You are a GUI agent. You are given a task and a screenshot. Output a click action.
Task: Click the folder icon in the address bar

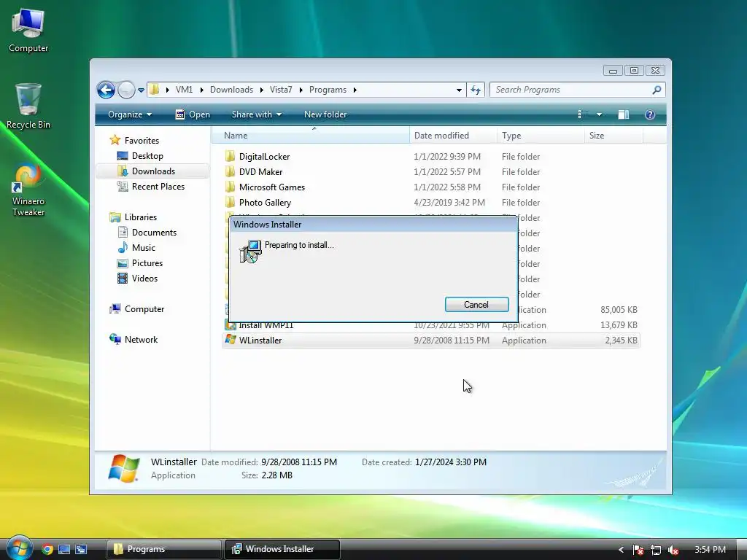(x=155, y=90)
